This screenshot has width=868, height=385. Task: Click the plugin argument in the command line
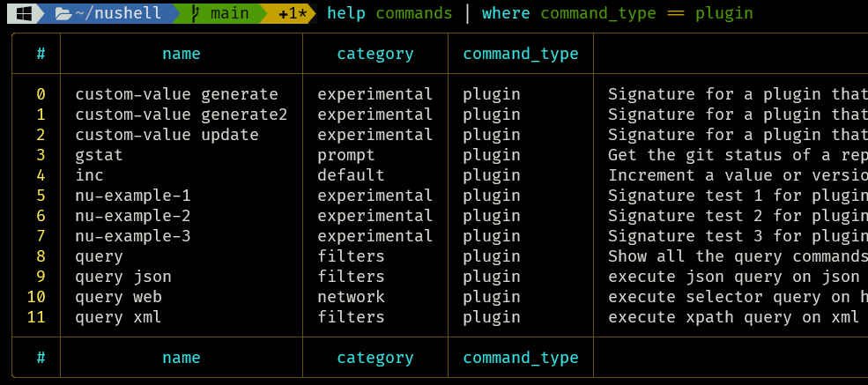click(x=724, y=13)
